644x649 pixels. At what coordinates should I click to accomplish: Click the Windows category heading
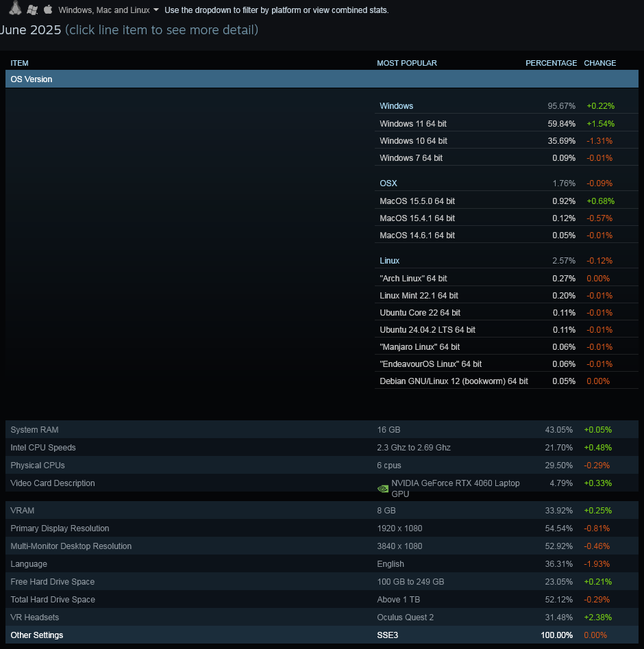(x=397, y=106)
